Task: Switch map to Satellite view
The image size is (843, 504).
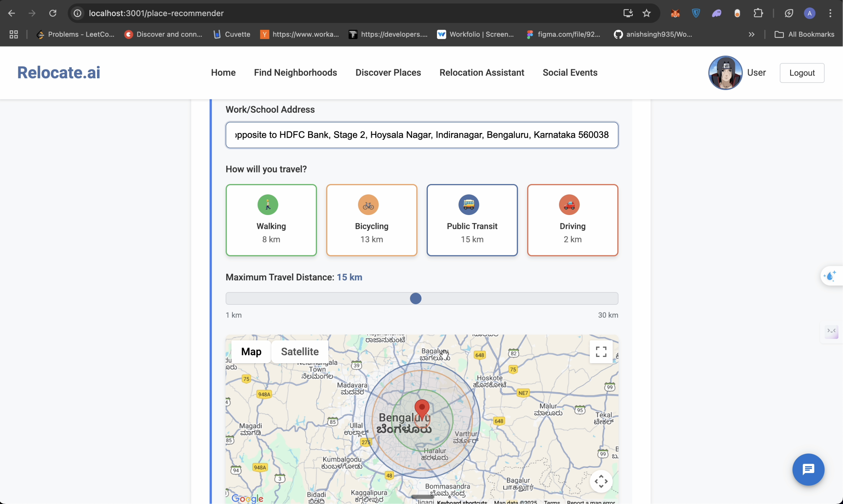Action: [300, 352]
